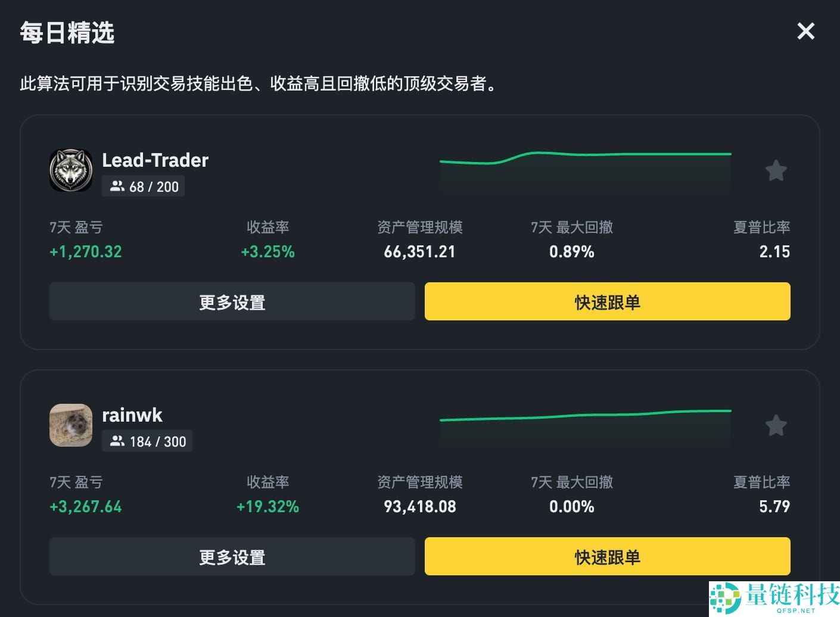Select rainwk 收益率 value +19.32%
The width and height of the screenshot is (840, 617).
[x=267, y=507]
